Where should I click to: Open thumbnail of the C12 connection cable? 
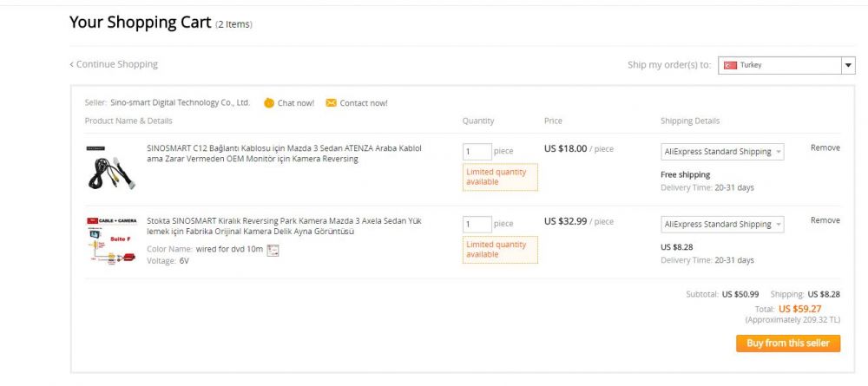(111, 168)
